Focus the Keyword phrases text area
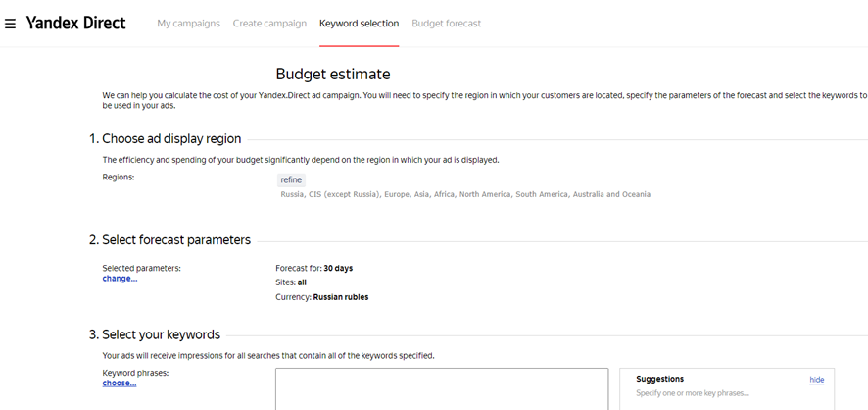Screen dimensions: 868x410 [441, 388]
